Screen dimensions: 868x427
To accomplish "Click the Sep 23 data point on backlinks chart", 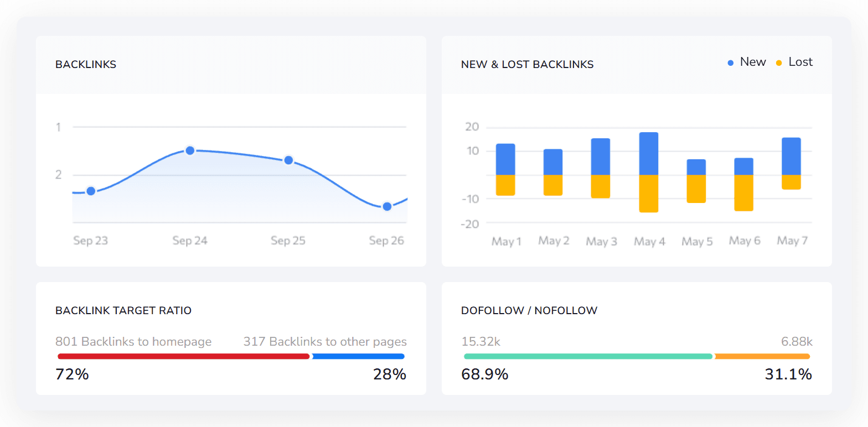I will pyautogui.click(x=91, y=191).
